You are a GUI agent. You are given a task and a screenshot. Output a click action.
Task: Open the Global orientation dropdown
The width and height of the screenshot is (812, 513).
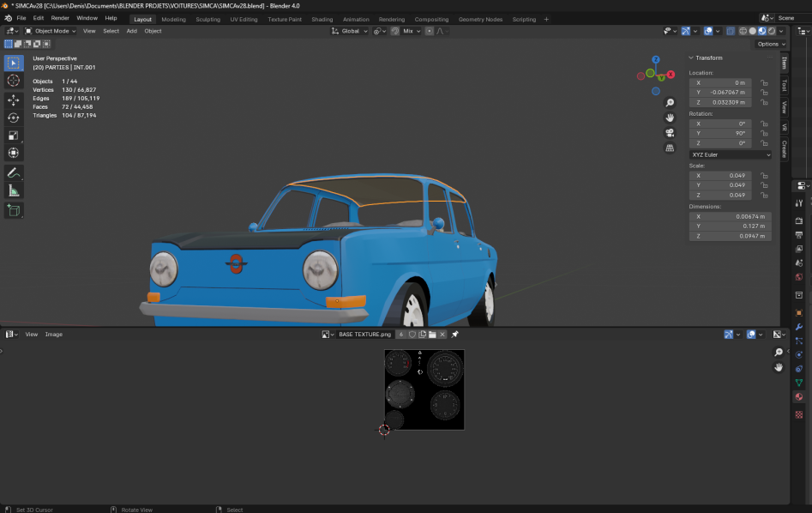(350, 31)
